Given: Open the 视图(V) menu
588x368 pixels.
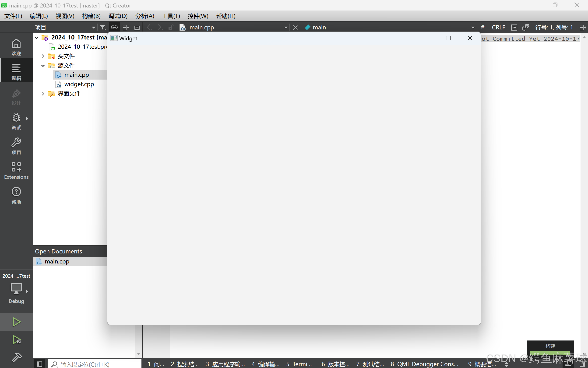Looking at the screenshot, I should pos(65,16).
